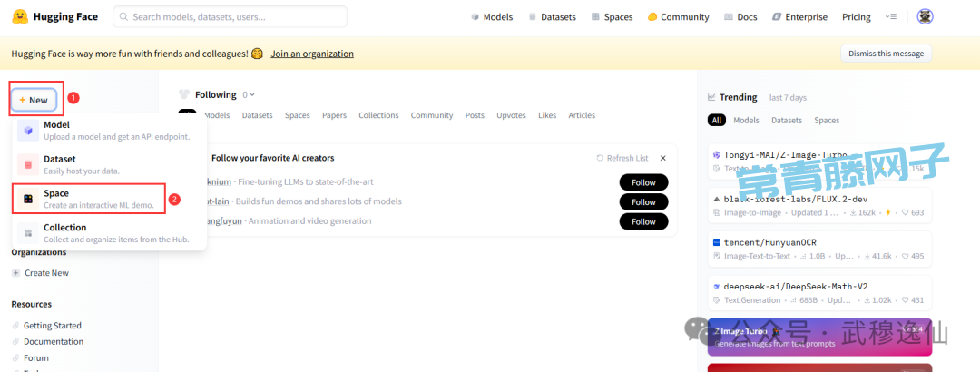Open the user avatar profile menu
The width and height of the screenshot is (980, 372).
pyautogui.click(x=925, y=16)
